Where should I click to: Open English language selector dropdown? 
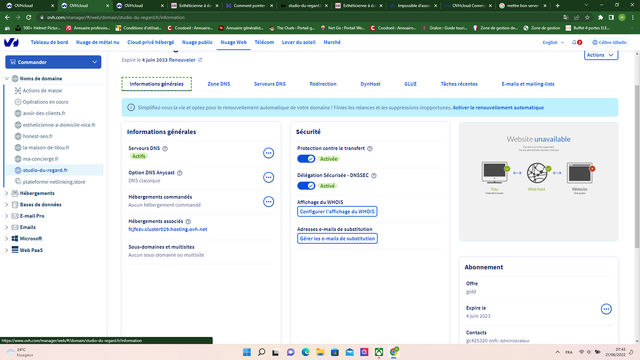553,42
